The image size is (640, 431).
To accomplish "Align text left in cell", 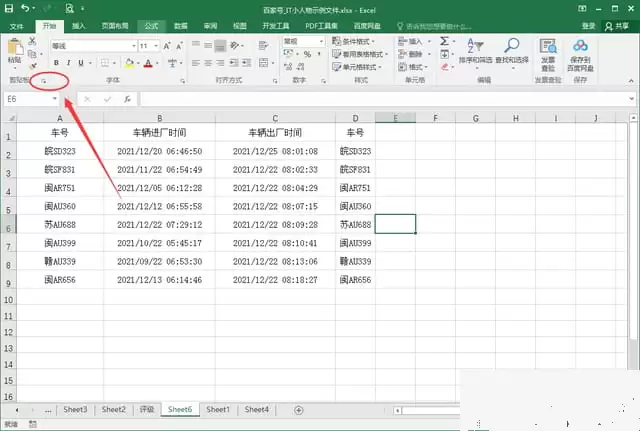I will 196,63.
